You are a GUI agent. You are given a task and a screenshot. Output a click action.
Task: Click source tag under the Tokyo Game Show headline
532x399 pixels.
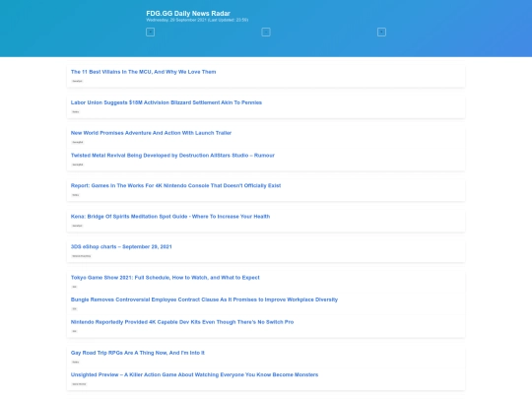(75, 287)
